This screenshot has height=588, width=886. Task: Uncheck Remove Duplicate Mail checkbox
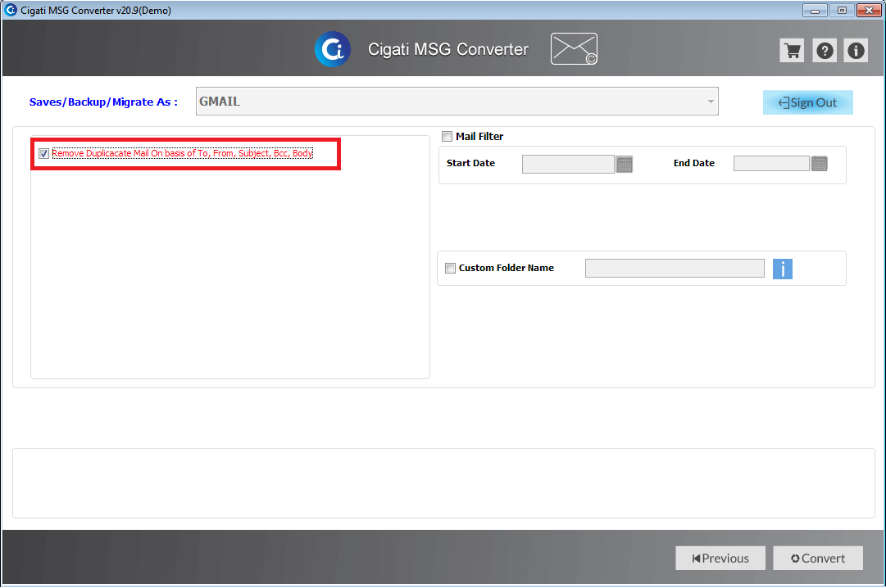pyautogui.click(x=43, y=154)
